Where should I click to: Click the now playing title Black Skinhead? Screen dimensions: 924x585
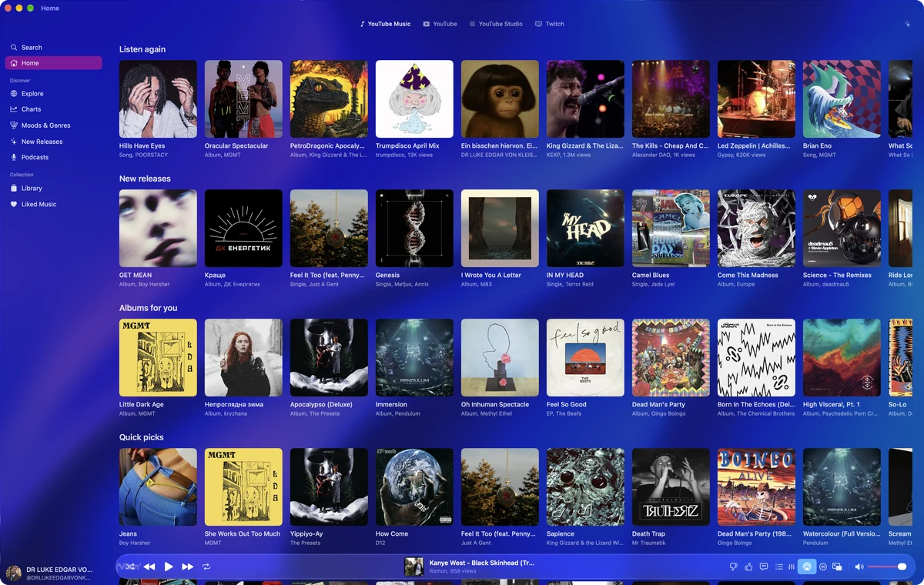(481, 563)
